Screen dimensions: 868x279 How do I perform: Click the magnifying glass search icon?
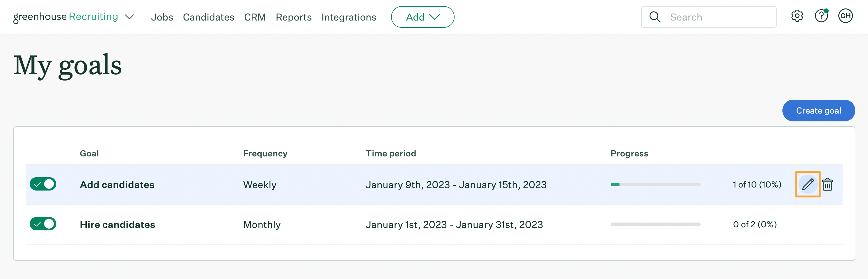tap(655, 17)
